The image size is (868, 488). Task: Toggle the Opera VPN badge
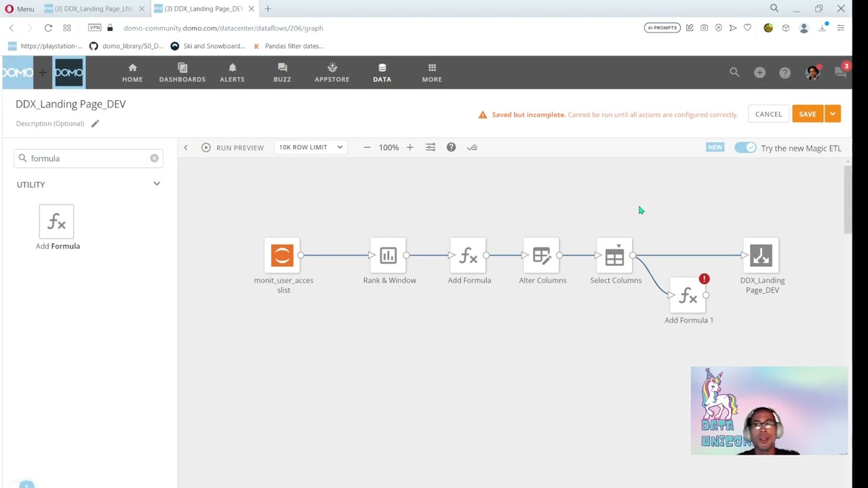pos(94,28)
